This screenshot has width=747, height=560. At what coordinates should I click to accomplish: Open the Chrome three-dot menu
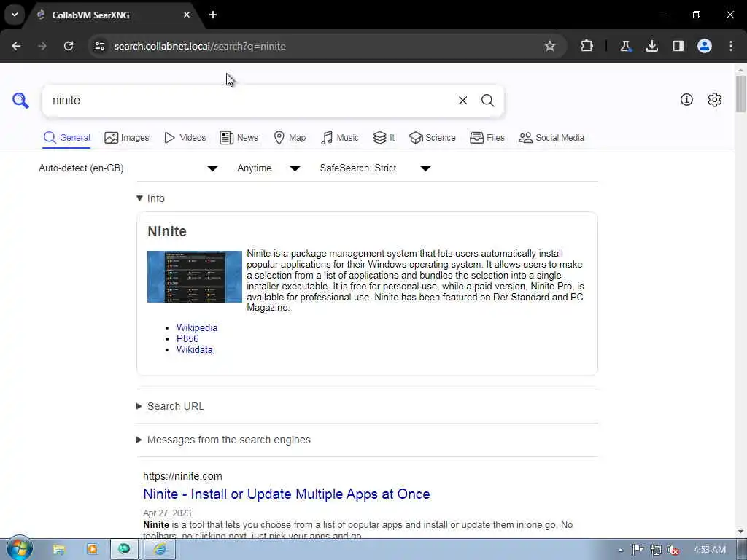731,46
